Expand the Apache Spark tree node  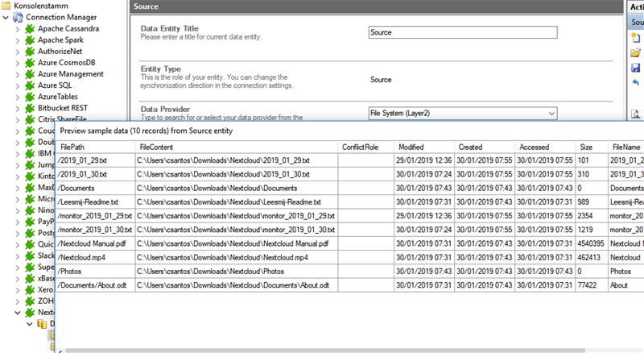point(19,39)
